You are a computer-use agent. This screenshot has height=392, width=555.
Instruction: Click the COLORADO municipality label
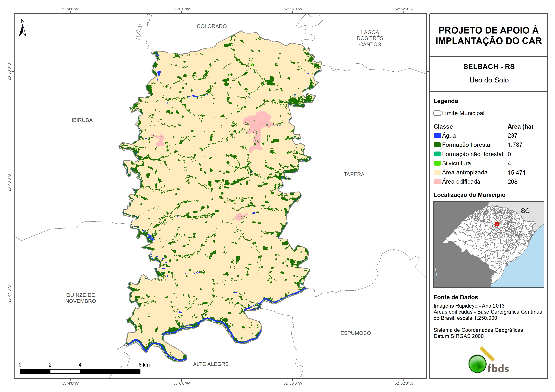click(211, 26)
